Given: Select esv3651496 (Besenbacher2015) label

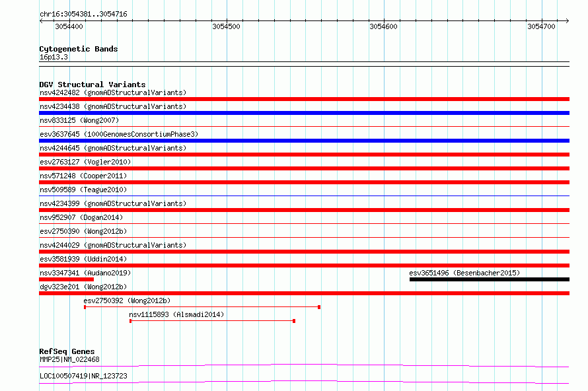Looking at the screenshot, I should tap(464, 273).
